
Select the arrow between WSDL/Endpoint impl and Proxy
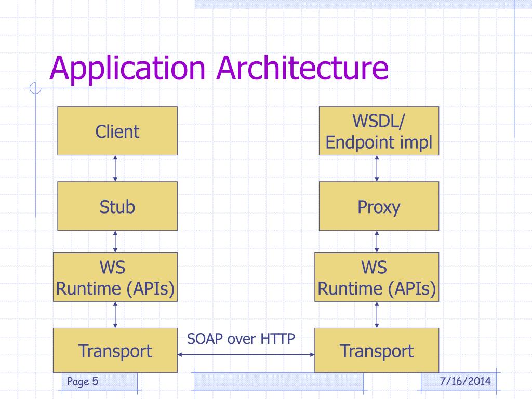(377, 169)
